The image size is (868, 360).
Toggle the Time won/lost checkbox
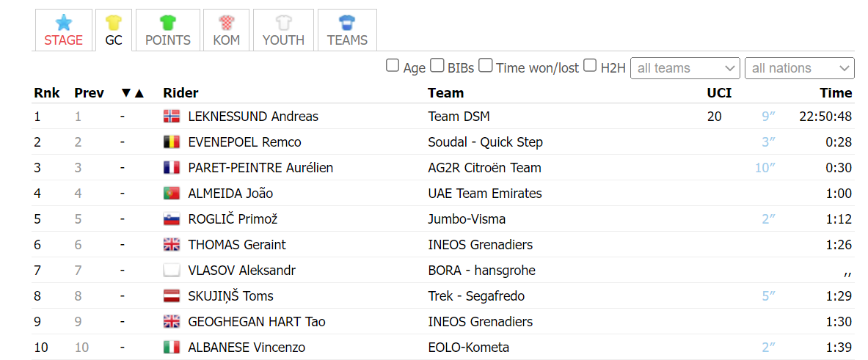486,66
